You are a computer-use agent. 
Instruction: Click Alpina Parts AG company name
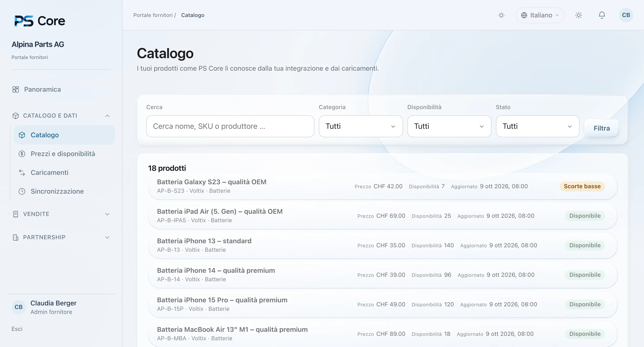[38, 44]
